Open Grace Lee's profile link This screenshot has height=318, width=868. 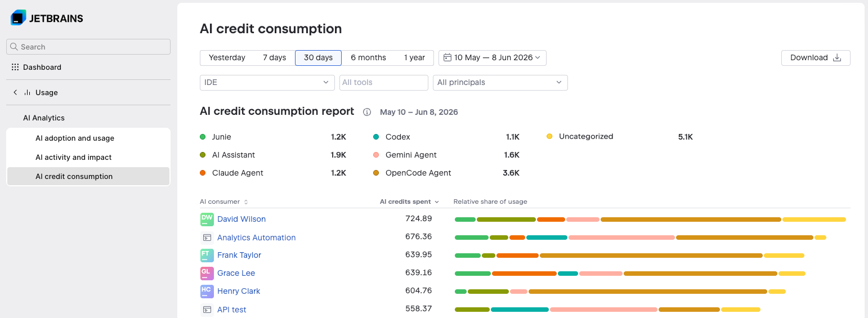pos(236,273)
